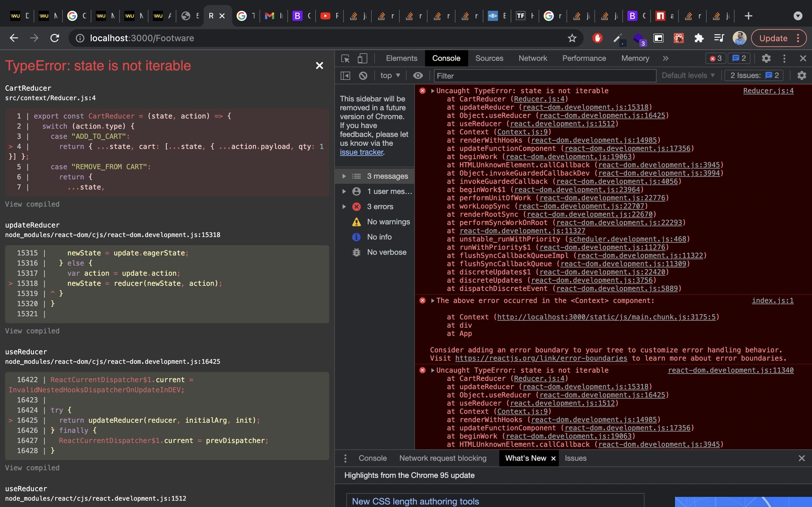Image resolution: width=812 pixels, height=507 pixels.
Task: Open the issue tracker link
Action: (x=361, y=152)
